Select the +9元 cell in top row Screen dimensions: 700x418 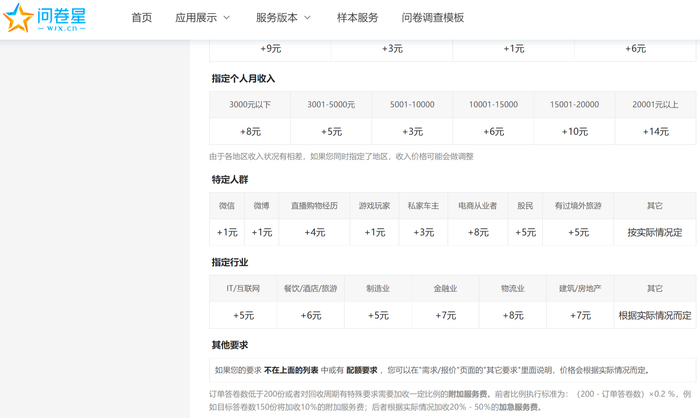(x=271, y=49)
